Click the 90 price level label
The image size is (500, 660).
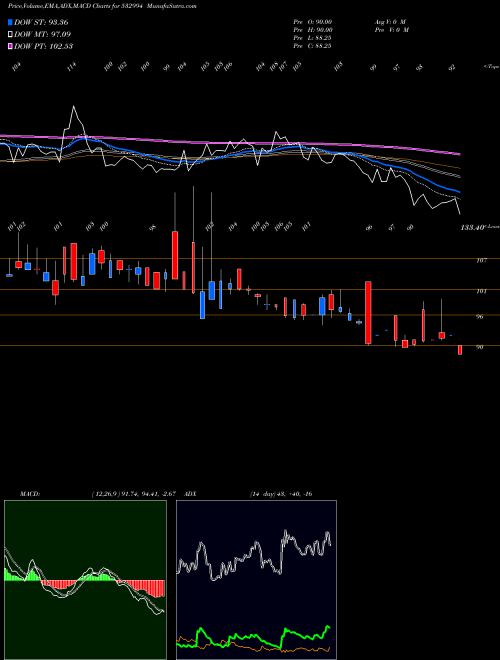479,347
